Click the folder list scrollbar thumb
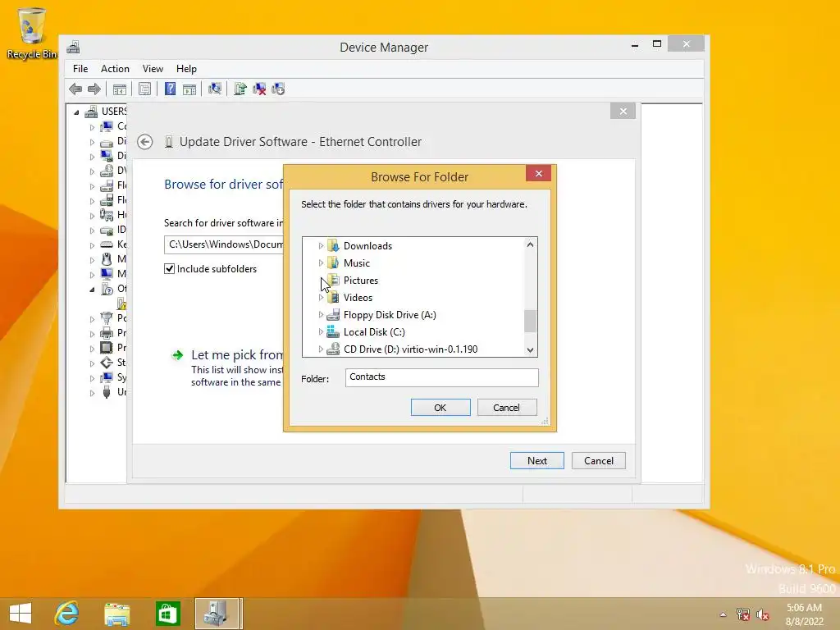 click(x=530, y=321)
